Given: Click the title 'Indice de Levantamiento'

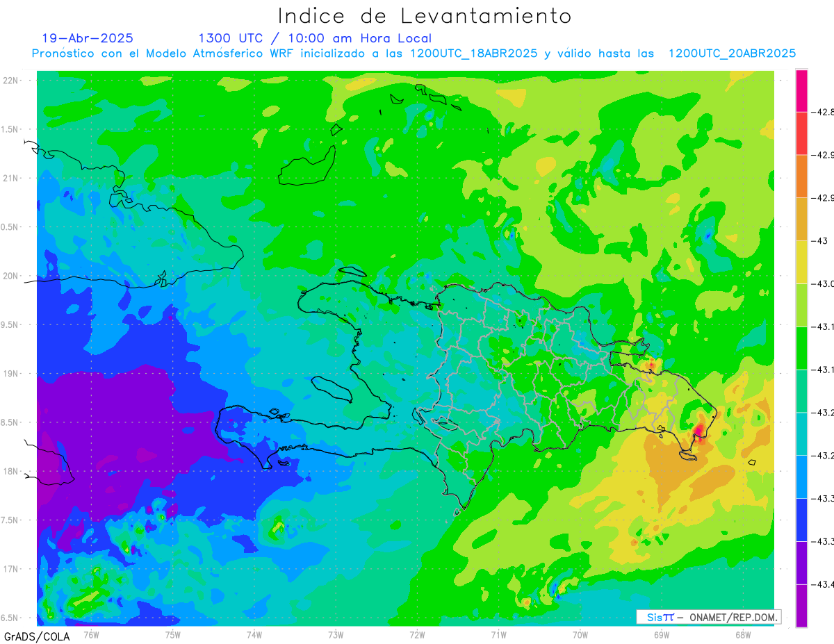Looking at the screenshot, I should click(425, 16).
